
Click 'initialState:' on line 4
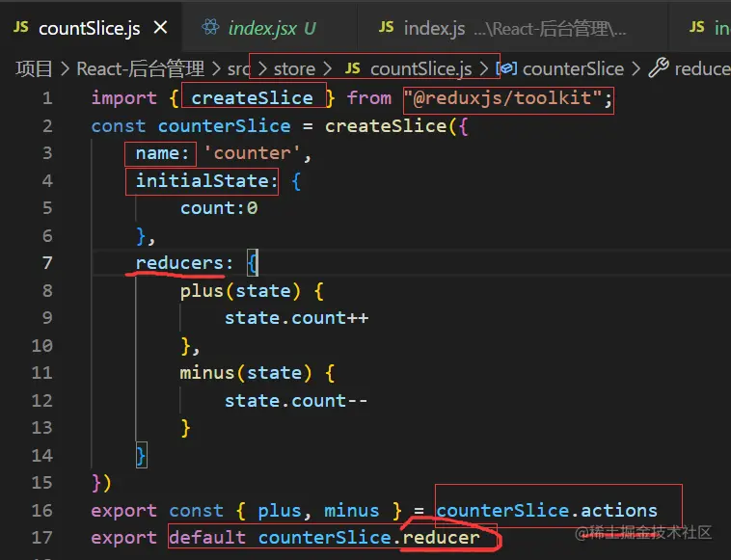[x=207, y=181]
